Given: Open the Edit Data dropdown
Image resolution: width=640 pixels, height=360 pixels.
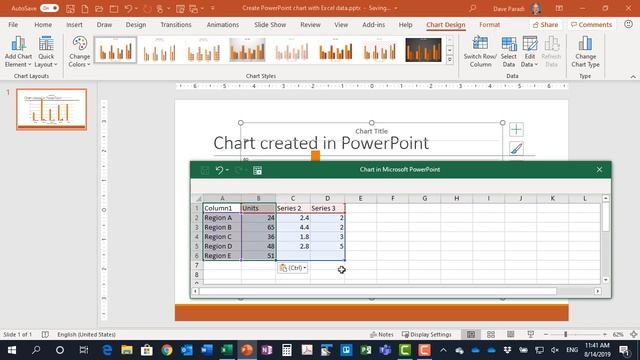Looking at the screenshot, I should (529, 52).
